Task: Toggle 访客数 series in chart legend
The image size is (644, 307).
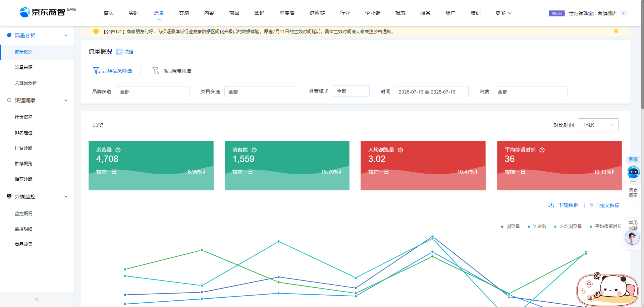Action: coord(537,227)
